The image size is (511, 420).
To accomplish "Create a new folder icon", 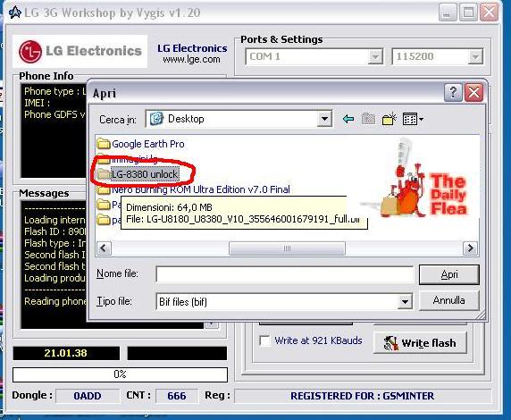I will (x=390, y=119).
